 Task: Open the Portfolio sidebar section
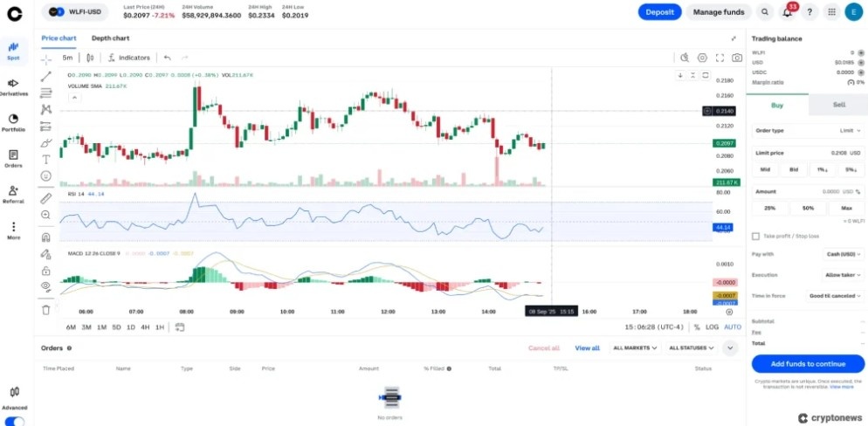coord(13,123)
